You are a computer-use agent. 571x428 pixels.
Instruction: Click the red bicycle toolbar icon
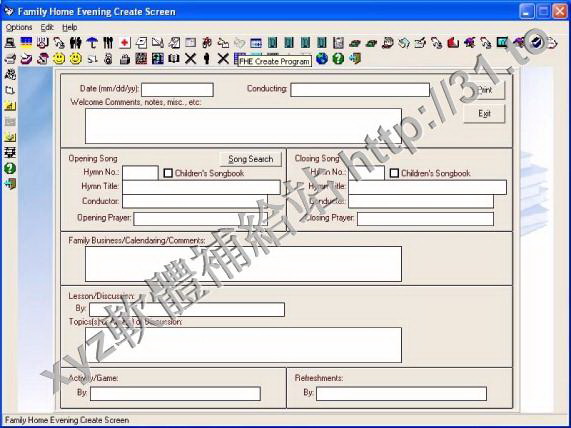(x=207, y=43)
